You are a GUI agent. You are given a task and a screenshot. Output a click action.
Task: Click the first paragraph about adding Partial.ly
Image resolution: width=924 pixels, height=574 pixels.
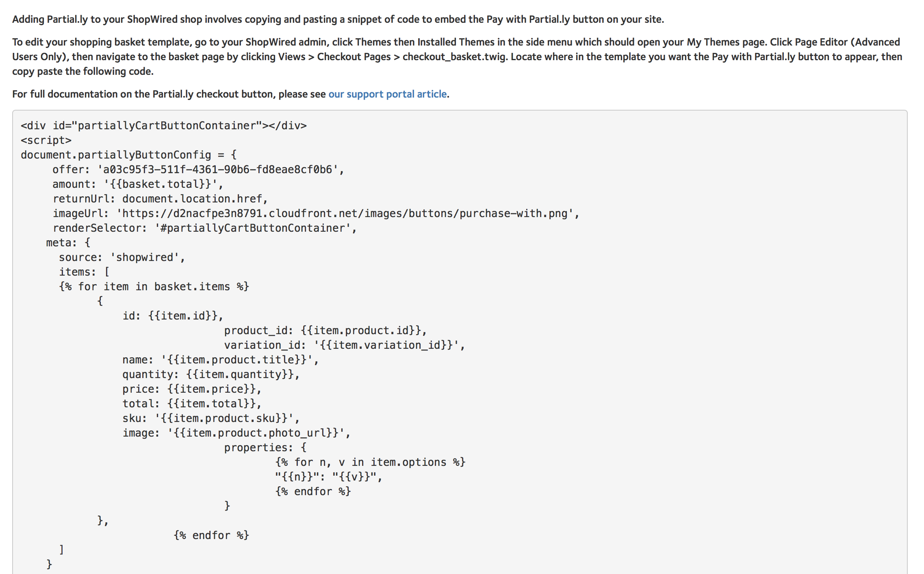(338, 19)
